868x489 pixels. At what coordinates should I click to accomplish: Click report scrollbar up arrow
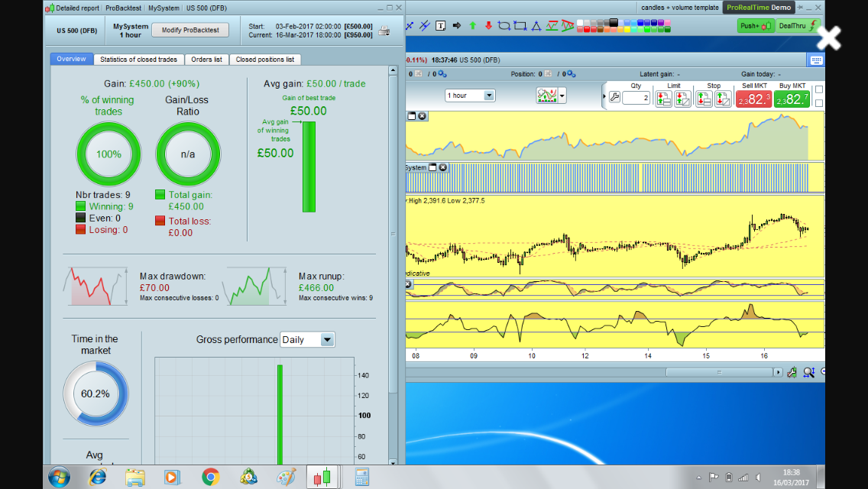coord(393,70)
